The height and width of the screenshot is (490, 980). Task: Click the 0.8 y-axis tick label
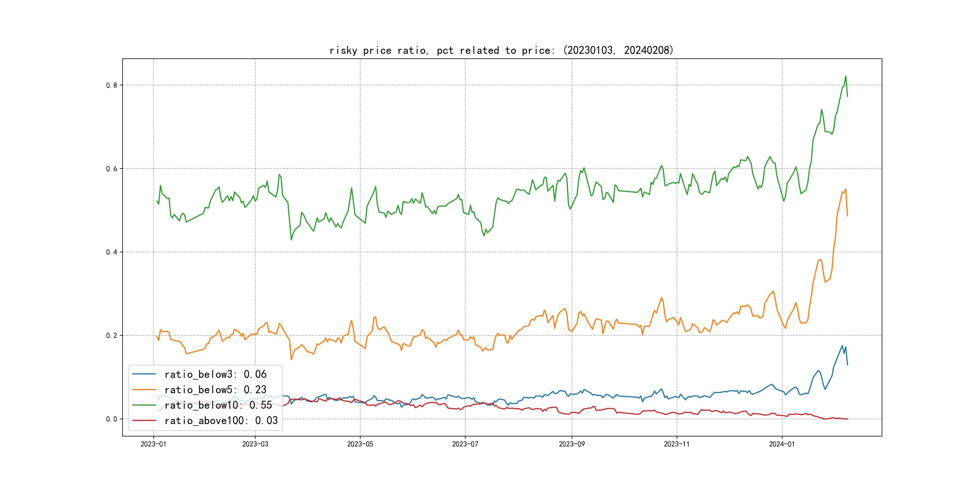112,85
